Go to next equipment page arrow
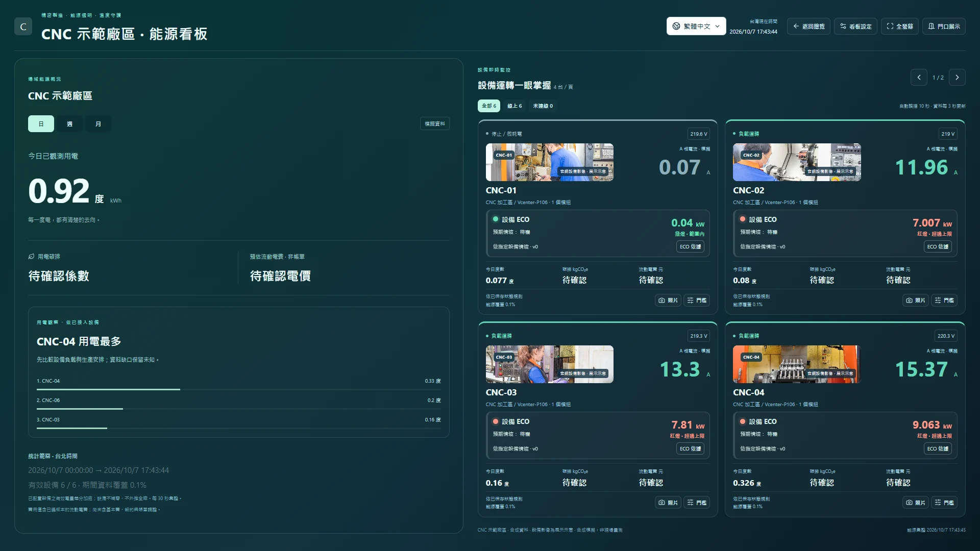Image resolution: width=980 pixels, height=551 pixels. coord(957,78)
